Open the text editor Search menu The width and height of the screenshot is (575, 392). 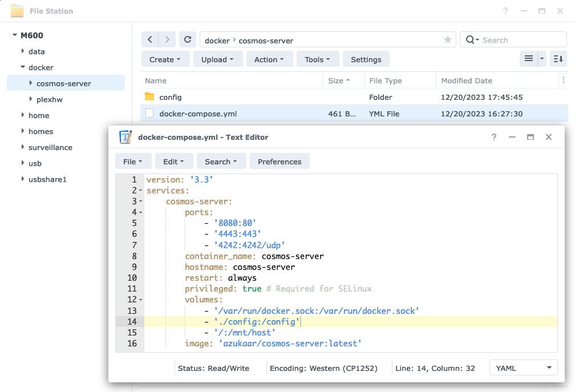coord(222,161)
